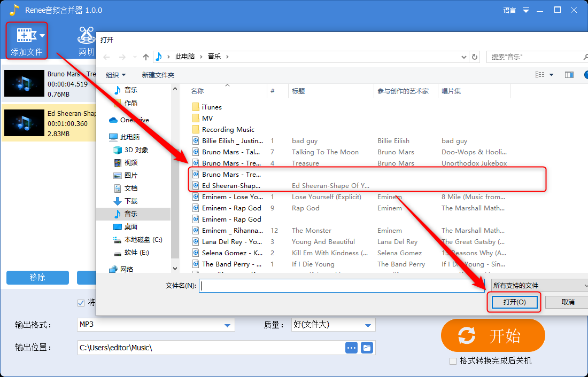Click the title bar dropdown triangle icon

pyautogui.click(x=526, y=11)
